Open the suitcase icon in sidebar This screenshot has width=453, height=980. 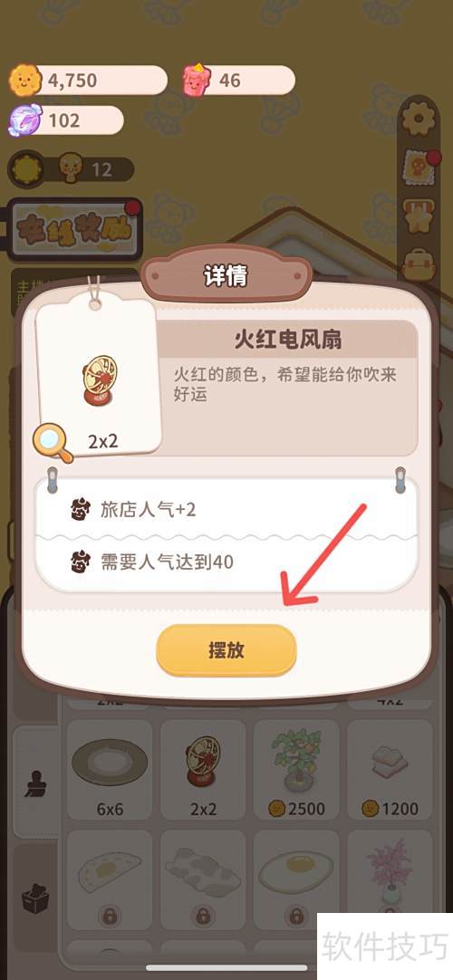[419, 263]
